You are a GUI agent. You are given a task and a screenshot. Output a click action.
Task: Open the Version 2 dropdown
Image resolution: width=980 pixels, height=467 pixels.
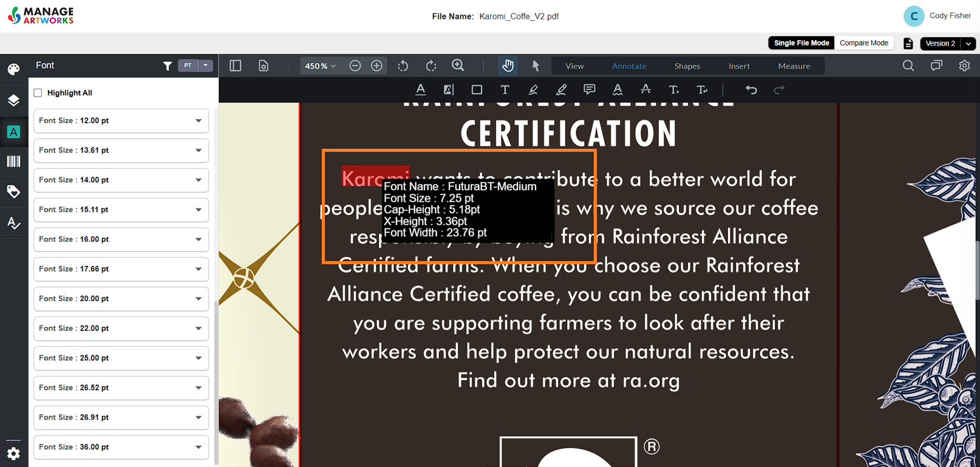tap(948, 43)
